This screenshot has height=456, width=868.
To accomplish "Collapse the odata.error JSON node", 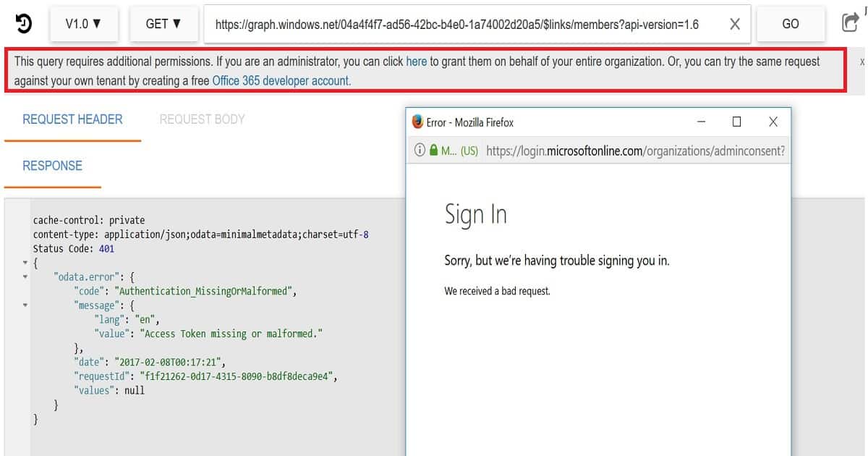I will click(26, 276).
